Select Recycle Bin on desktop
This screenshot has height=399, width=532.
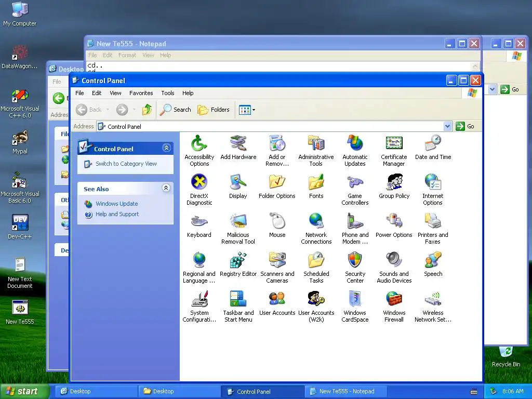tap(506, 356)
